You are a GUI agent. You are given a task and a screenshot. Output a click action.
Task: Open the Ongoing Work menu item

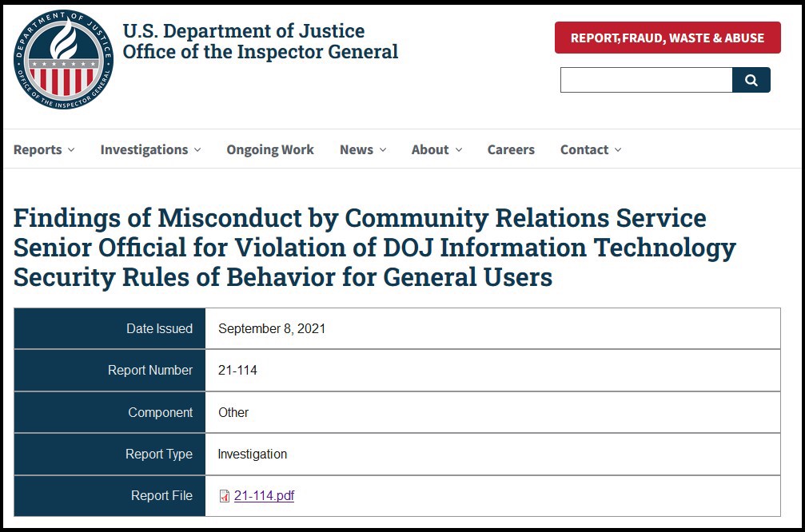[270, 150]
